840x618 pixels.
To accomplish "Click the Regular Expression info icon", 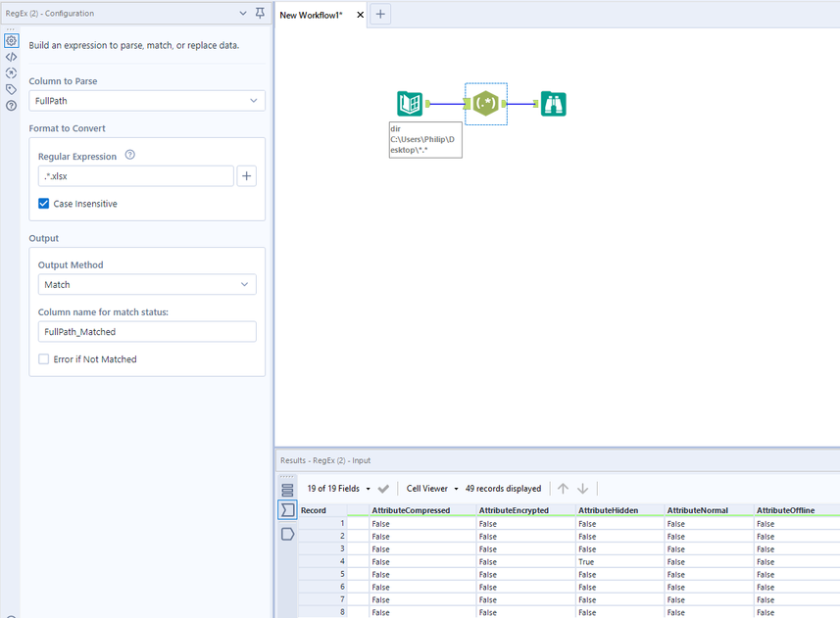I will click(130, 155).
